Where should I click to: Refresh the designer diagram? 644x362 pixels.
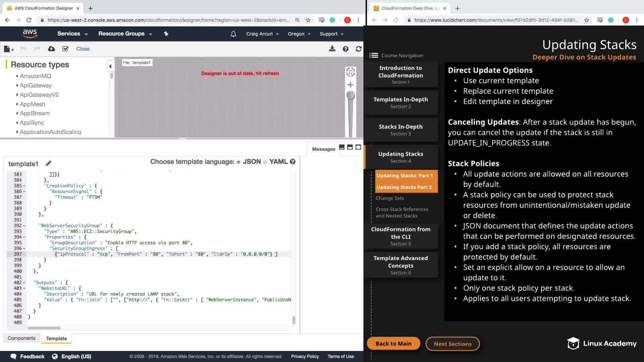(359, 49)
